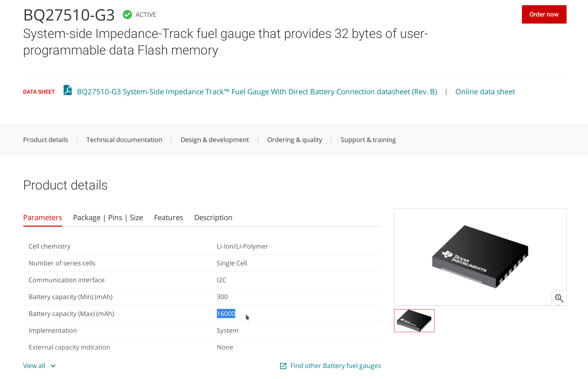Click the System implementation value
Screen dimensions: 588x379
228,331
